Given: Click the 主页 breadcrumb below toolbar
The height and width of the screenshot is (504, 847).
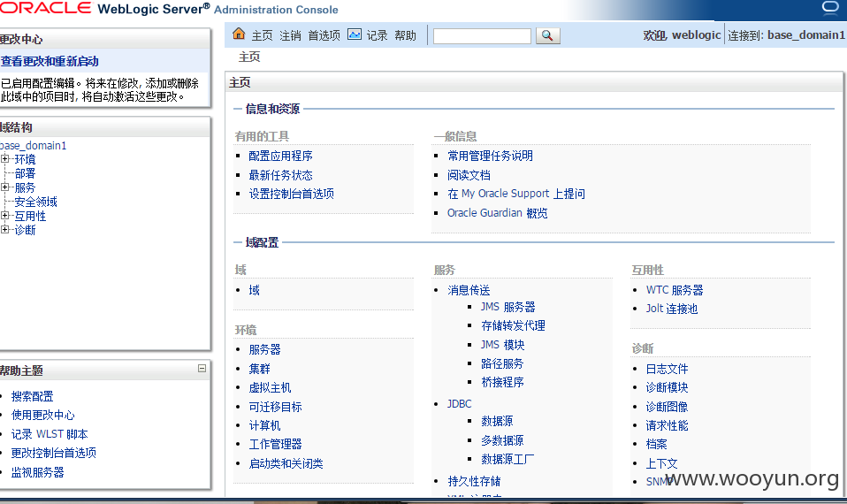Looking at the screenshot, I should click(249, 57).
